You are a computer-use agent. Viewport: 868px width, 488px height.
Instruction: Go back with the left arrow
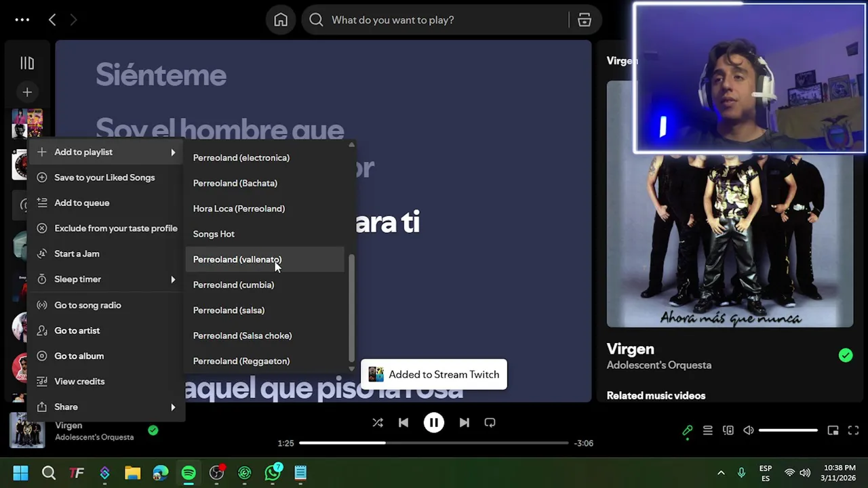(x=52, y=20)
